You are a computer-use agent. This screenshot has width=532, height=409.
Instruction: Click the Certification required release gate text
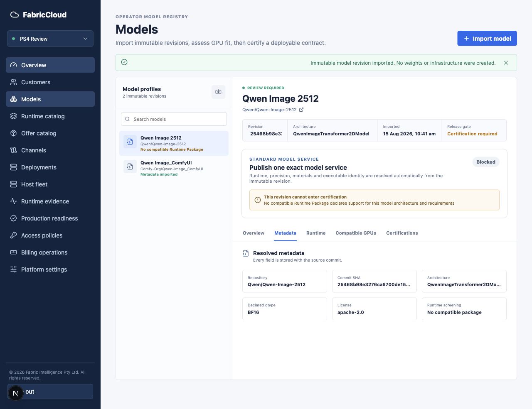(472, 134)
